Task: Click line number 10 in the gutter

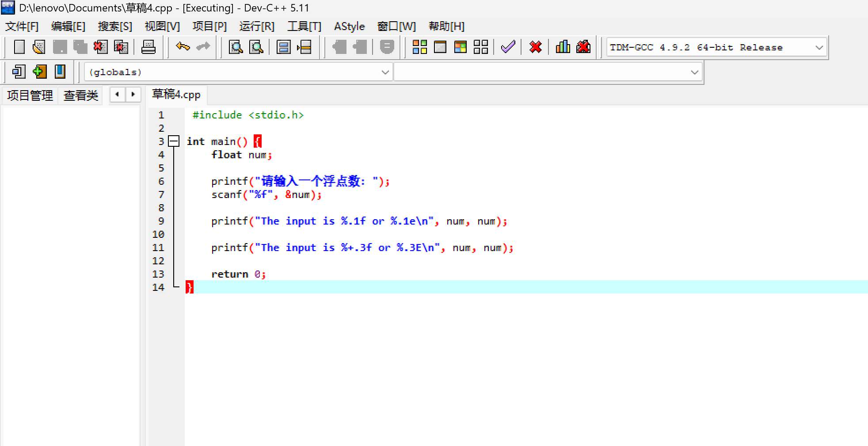Action: 158,234
